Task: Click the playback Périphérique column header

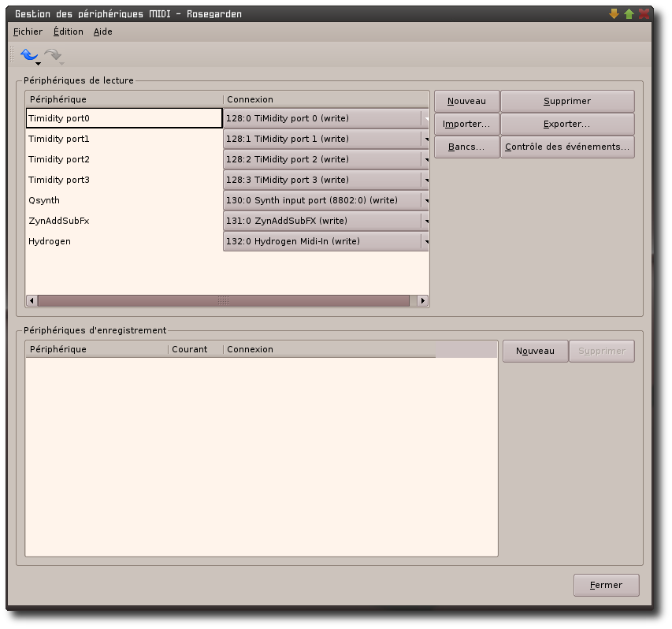Action: point(124,99)
